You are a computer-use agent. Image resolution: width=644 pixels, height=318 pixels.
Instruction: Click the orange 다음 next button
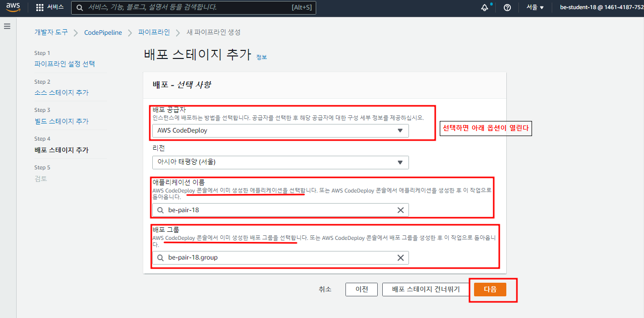[490, 289]
